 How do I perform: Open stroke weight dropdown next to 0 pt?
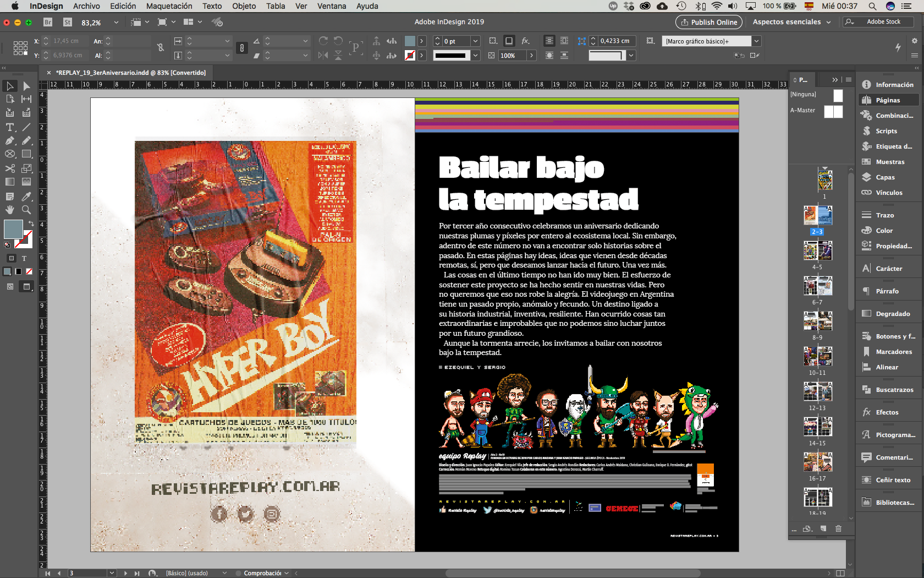pos(476,41)
